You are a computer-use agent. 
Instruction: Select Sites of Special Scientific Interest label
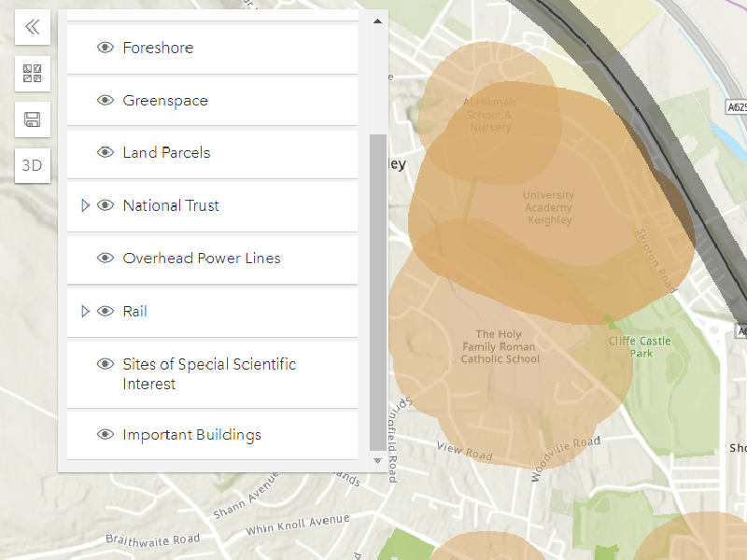[209, 374]
